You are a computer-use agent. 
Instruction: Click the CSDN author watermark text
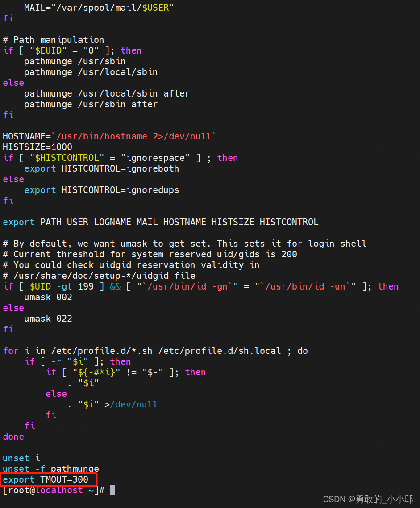tap(368, 499)
